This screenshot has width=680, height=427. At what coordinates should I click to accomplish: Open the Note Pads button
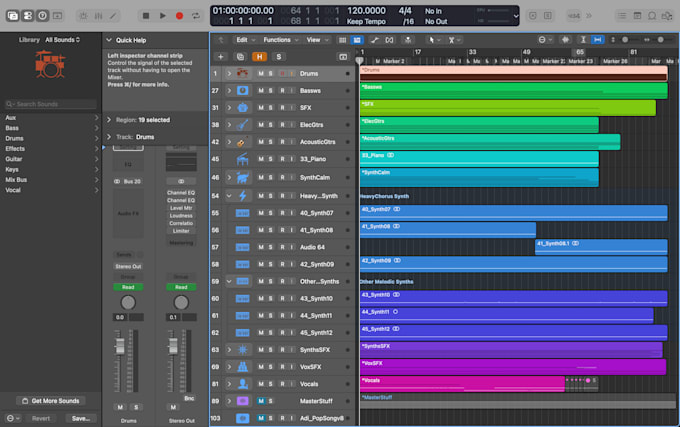[x=637, y=16]
